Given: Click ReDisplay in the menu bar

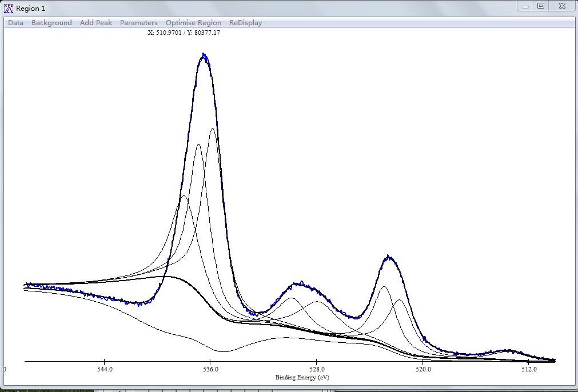Looking at the screenshot, I should (245, 23).
